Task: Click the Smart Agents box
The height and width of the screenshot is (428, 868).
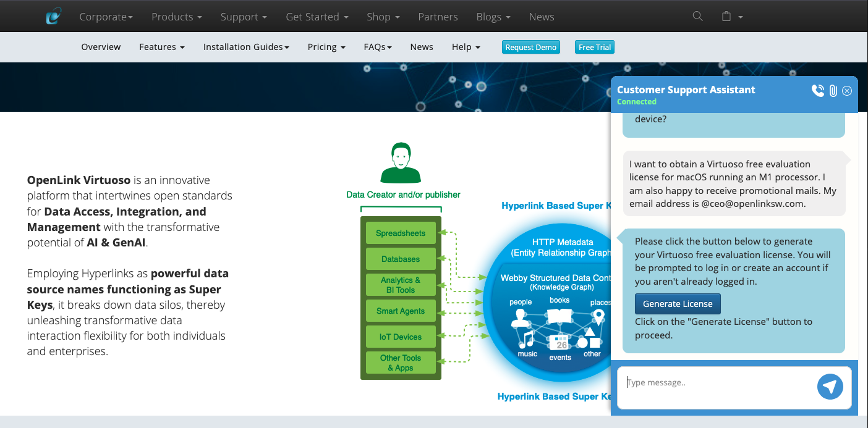Action: [401, 311]
